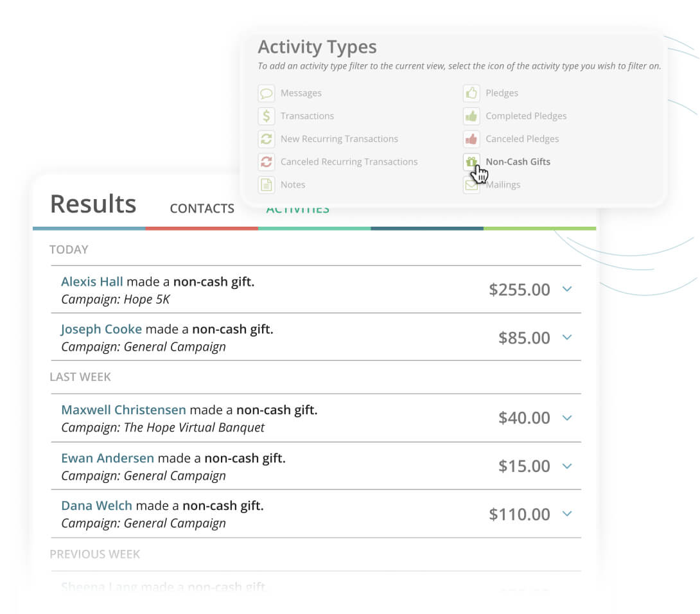
Task: Switch to the ACTIVITIES tab
Action: 297,208
